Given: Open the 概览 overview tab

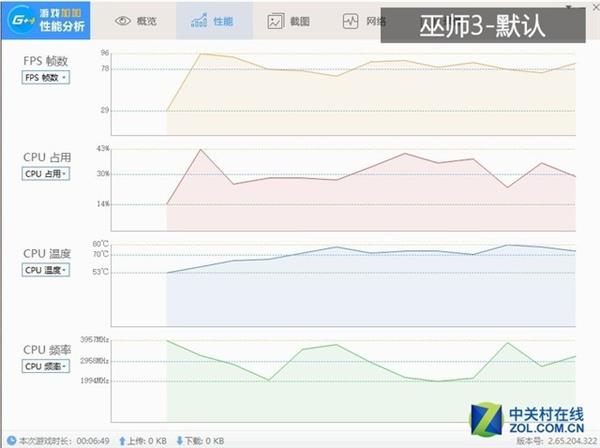Looking at the screenshot, I should point(136,21).
